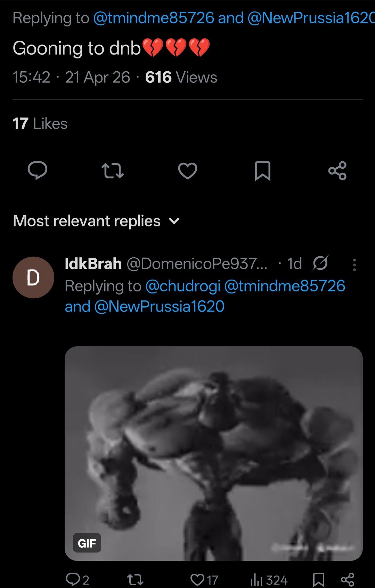Share IdkBrah's reply
This screenshot has height=588, width=375.
(347, 580)
